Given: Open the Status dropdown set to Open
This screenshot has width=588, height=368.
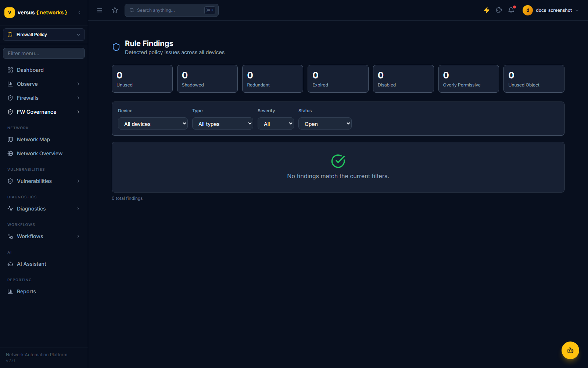Looking at the screenshot, I should coord(325,124).
